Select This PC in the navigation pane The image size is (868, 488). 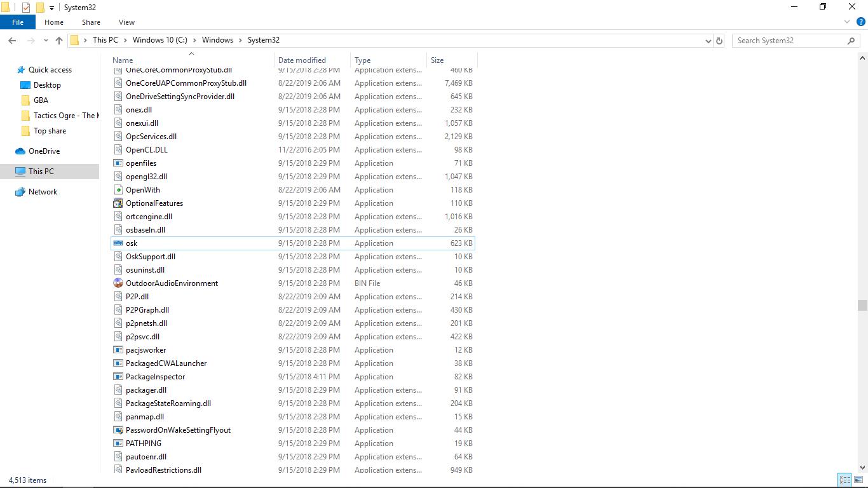click(x=41, y=172)
